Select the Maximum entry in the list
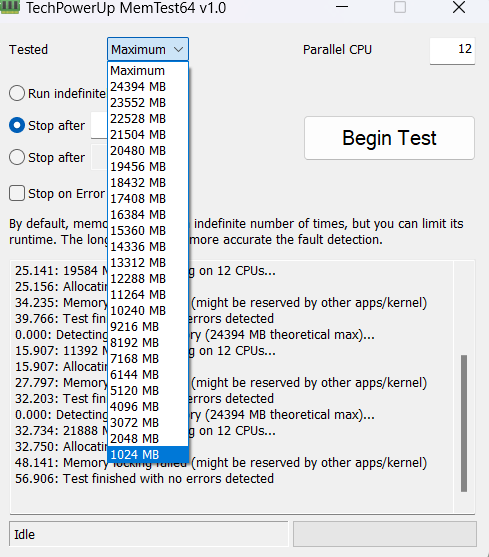489x557 pixels. tap(148, 71)
